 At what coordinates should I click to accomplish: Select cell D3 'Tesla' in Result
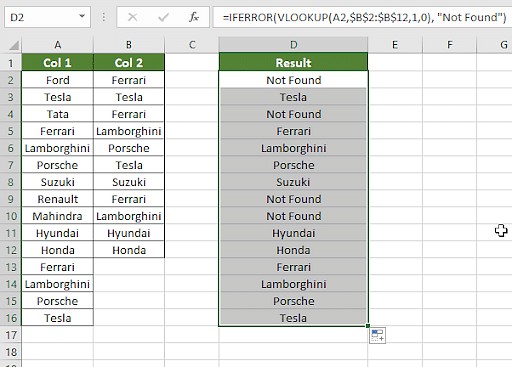point(293,97)
